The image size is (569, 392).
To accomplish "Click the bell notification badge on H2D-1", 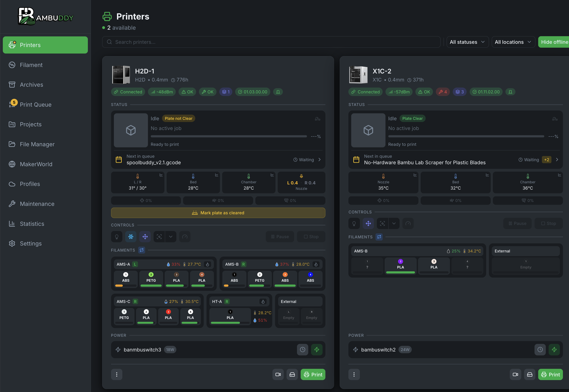I will (278, 92).
